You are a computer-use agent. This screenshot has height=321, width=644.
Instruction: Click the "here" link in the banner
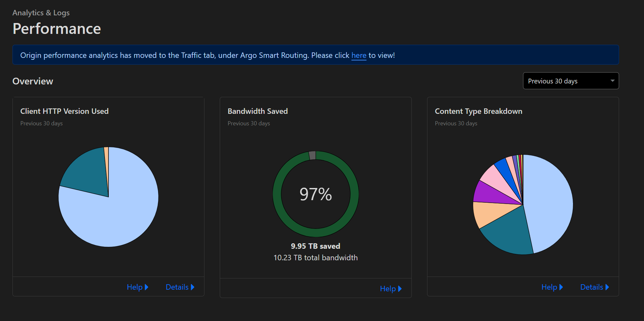[x=359, y=55]
